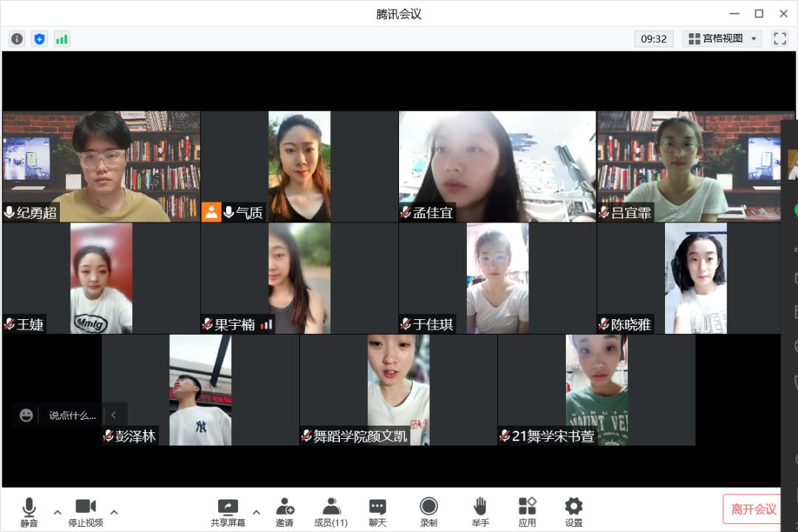Screen dimensions: 798x532
Task: Toggle the 停止视频 camera button
Action: [86, 511]
